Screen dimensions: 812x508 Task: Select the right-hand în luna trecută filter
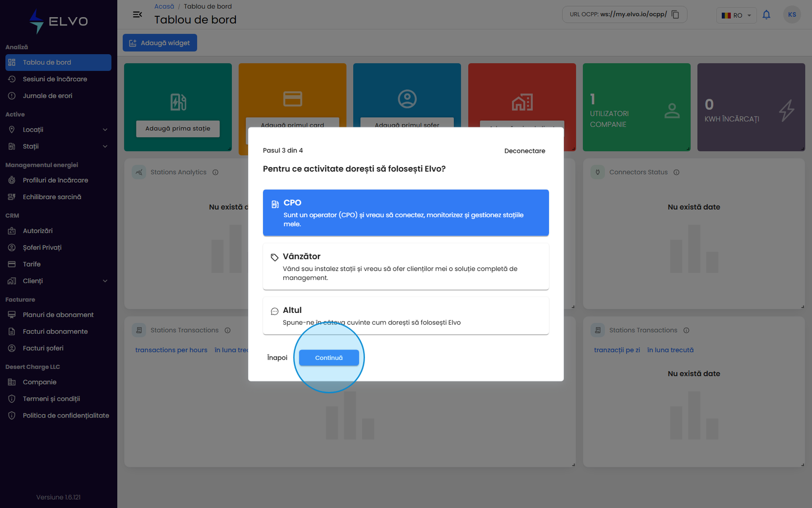coord(670,351)
